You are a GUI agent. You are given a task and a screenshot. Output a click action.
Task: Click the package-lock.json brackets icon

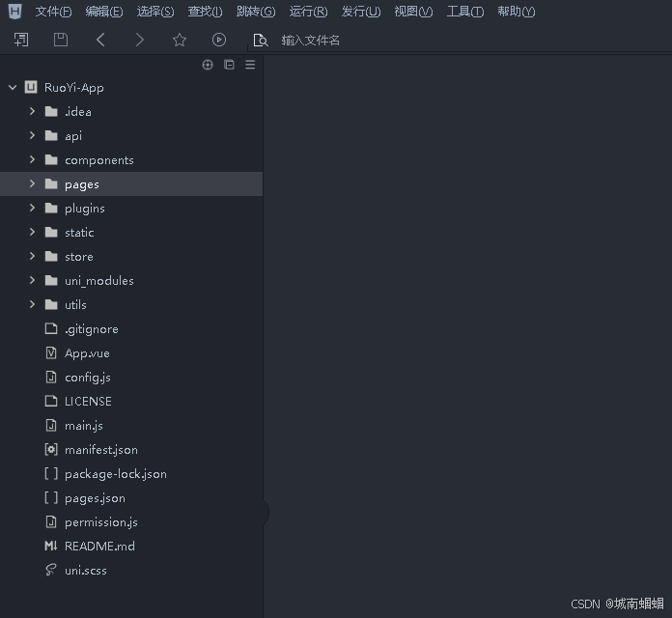tap(51, 473)
